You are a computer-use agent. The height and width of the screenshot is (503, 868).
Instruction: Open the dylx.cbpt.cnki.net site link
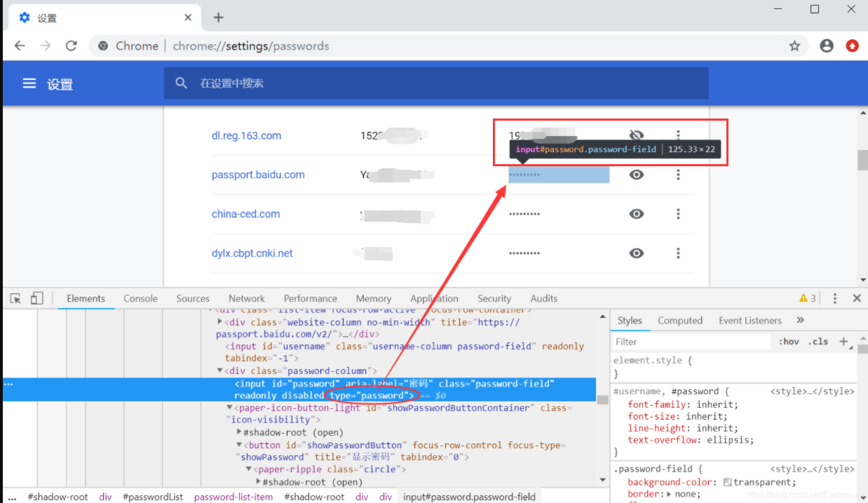[x=252, y=253]
